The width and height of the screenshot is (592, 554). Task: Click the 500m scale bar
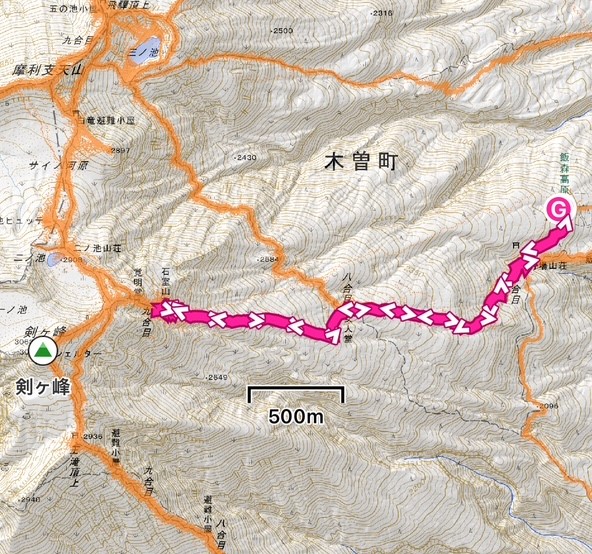pyautogui.click(x=296, y=395)
